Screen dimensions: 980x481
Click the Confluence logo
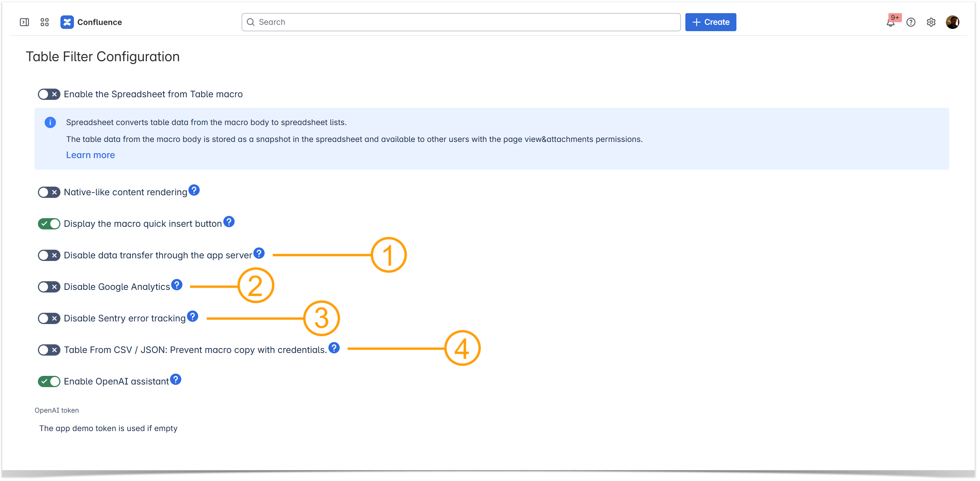tap(67, 22)
